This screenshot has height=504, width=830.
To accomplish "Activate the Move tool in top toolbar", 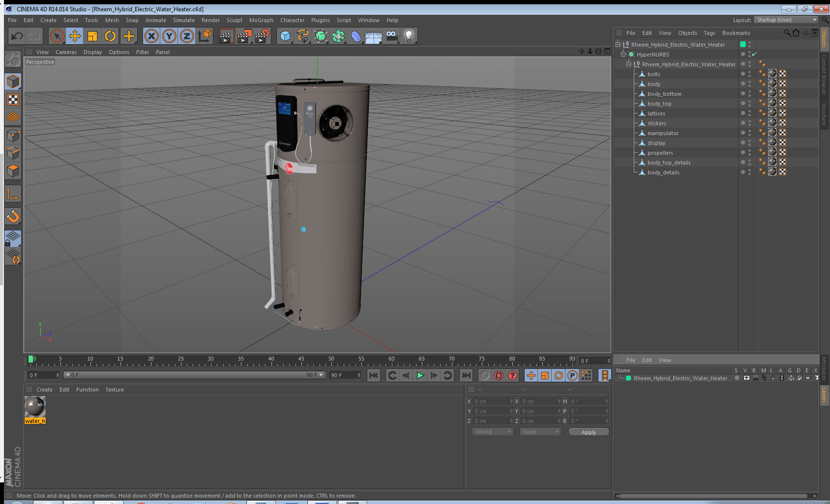I will pos(75,36).
